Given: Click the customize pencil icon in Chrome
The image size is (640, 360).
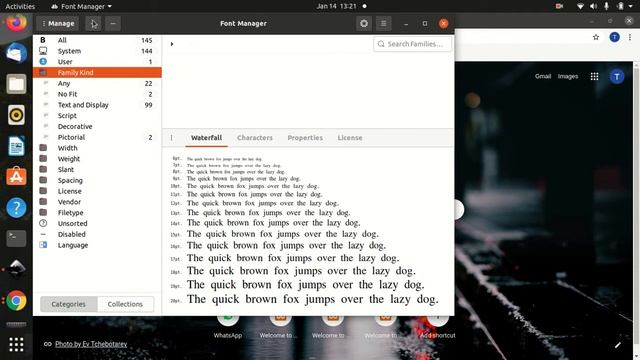Looking at the screenshot, I should (618, 345).
